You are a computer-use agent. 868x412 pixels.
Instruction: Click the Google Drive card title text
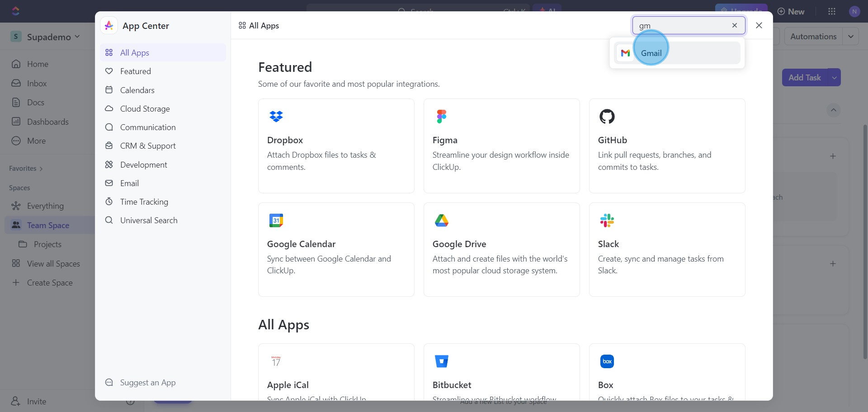click(459, 244)
